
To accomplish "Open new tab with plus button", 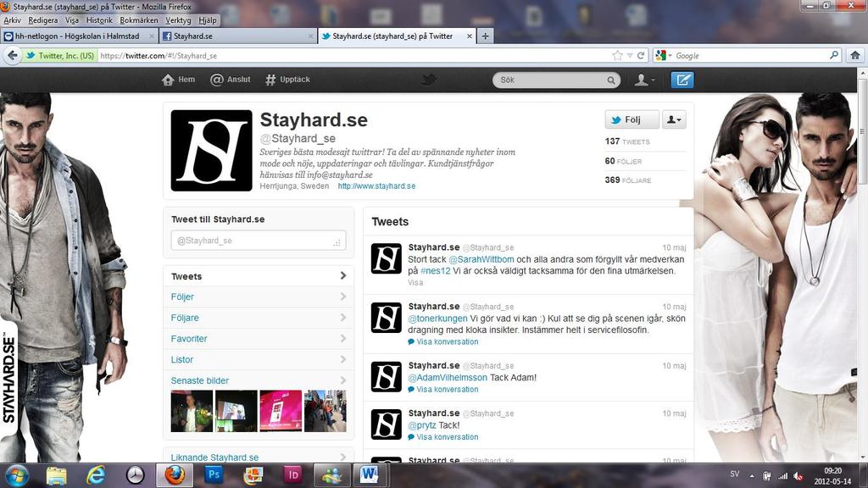I will pos(485,36).
